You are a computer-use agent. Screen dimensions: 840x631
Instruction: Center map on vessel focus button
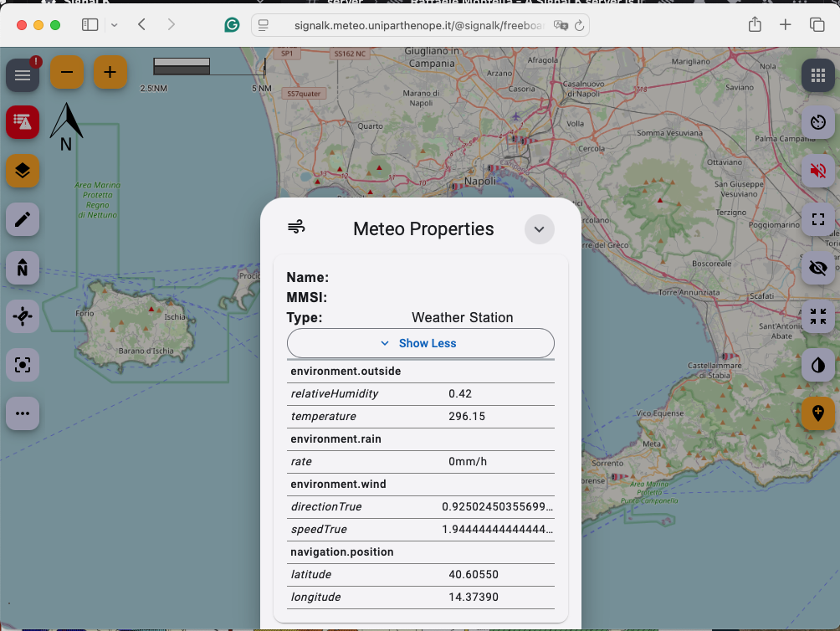[23, 365]
